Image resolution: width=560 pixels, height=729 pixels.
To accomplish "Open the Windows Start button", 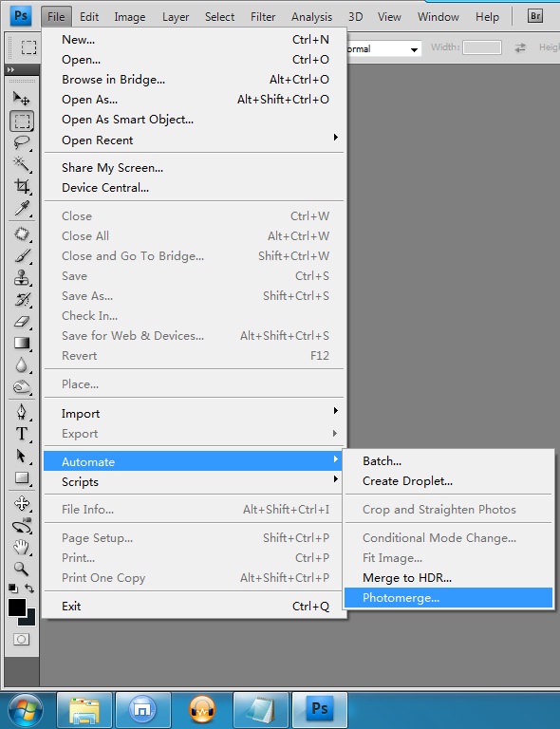I will click(25, 710).
